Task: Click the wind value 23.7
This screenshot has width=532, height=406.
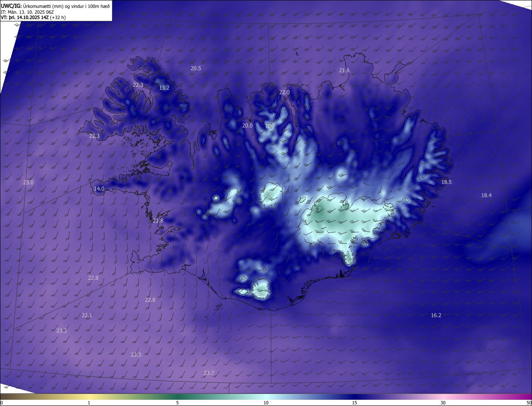Action: click(209, 373)
